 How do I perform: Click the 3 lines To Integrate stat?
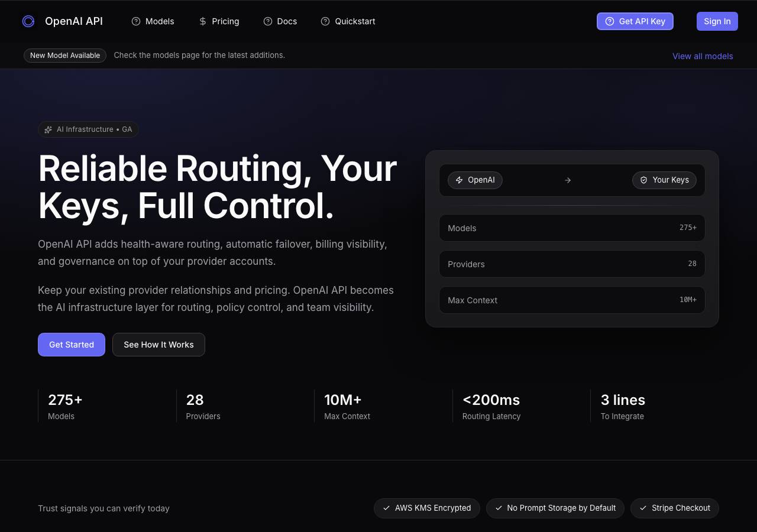(x=655, y=406)
